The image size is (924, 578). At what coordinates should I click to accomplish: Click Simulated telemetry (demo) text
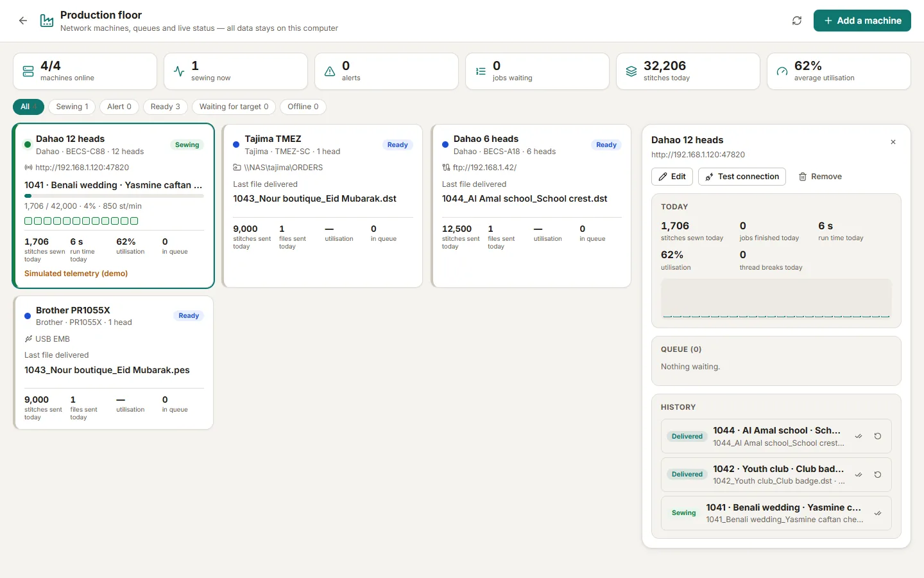[76, 274]
